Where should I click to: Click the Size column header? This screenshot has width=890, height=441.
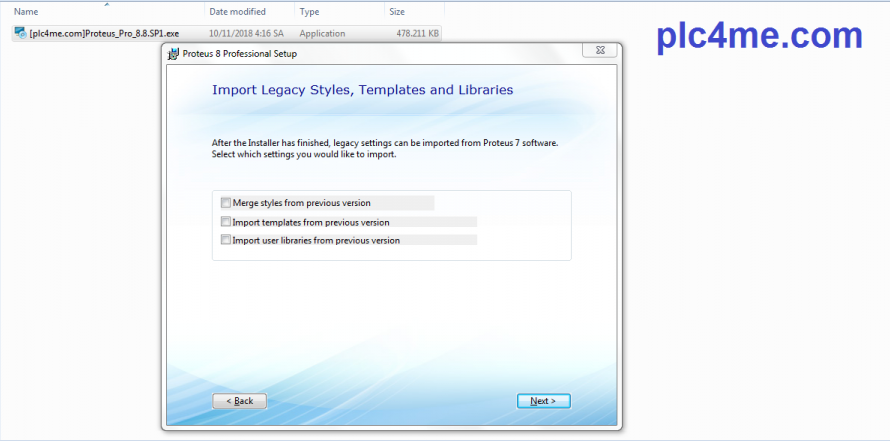click(x=397, y=12)
